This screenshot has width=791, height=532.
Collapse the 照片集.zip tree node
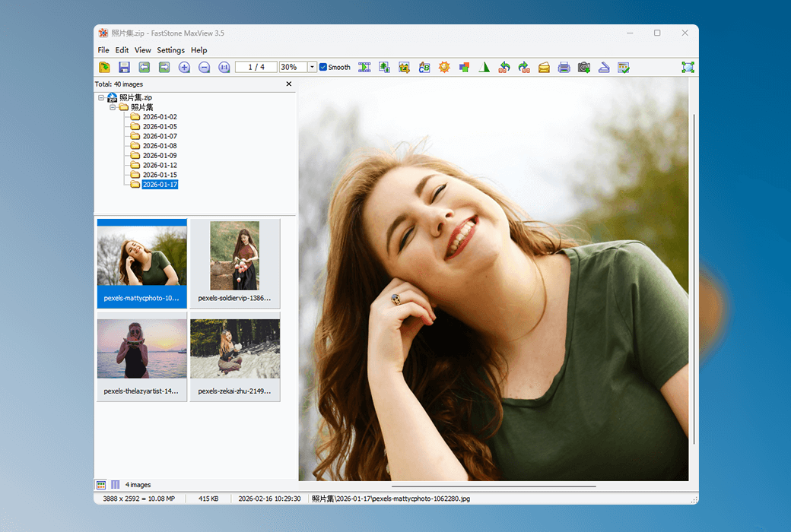[x=101, y=97]
